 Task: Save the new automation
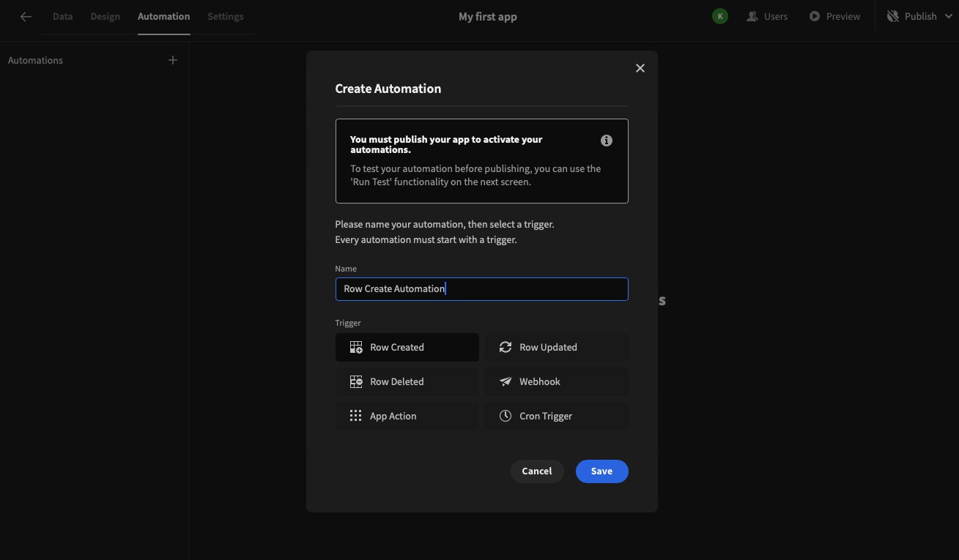[x=601, y=471]
